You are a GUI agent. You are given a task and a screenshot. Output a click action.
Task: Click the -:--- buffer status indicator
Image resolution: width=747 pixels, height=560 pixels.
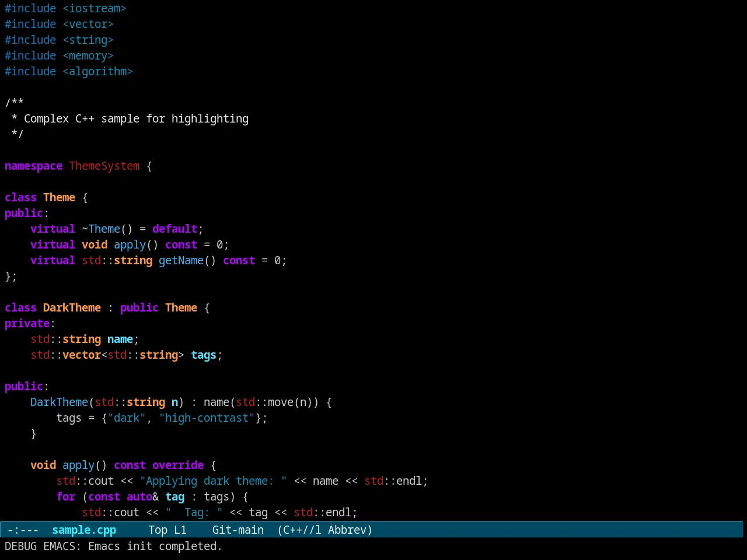23,530
